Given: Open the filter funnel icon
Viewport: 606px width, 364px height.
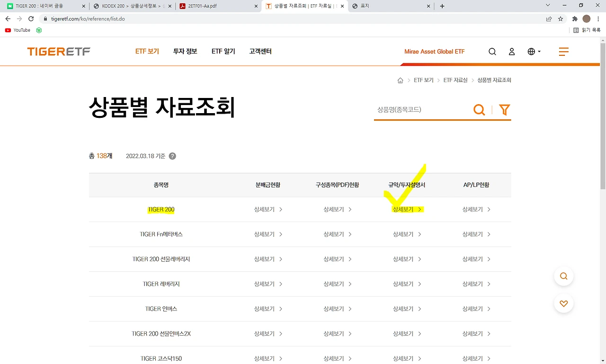Looking at the screenshot, I should pos(504,110).
